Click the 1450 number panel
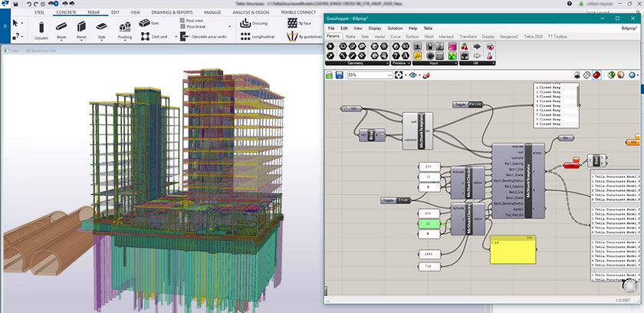 429,255
